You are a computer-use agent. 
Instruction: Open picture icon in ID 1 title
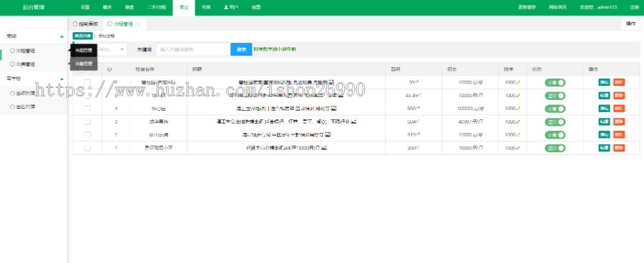324,148
